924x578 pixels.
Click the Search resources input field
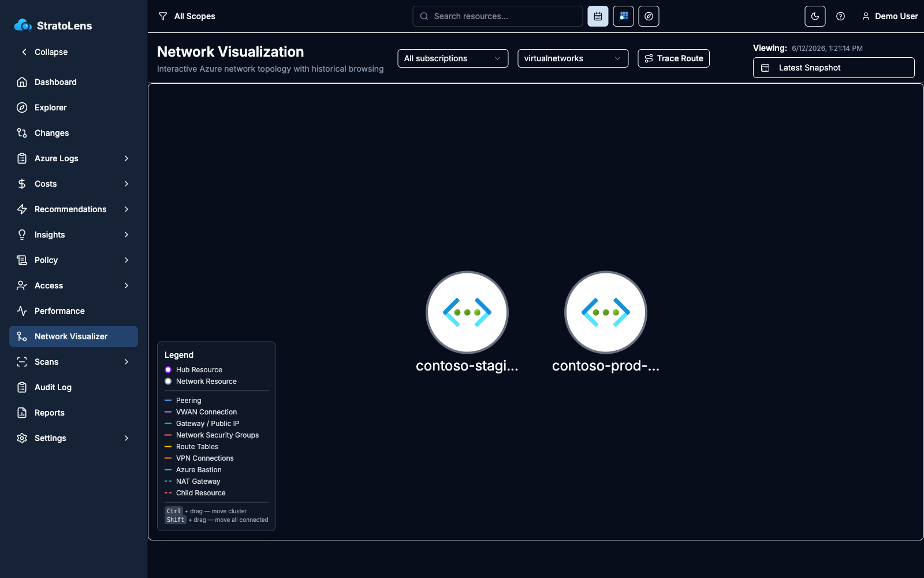tap(497, 16)
